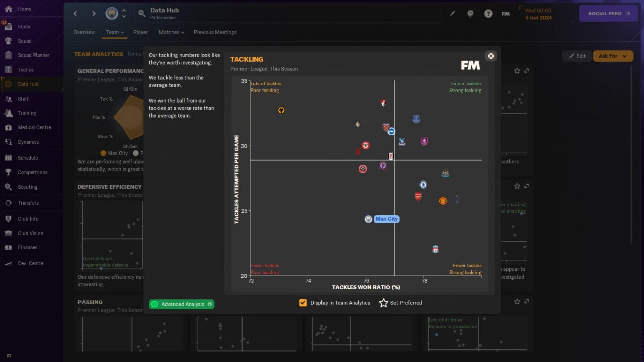This screenshot has height=362, width=644.
Task: Click the Data Hub search field
Action: 287,14
